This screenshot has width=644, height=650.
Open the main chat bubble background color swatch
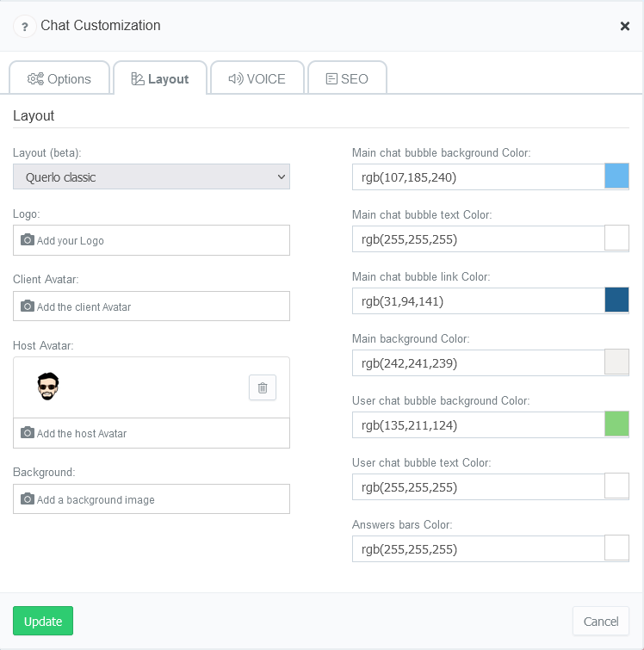tap(616, 176)
